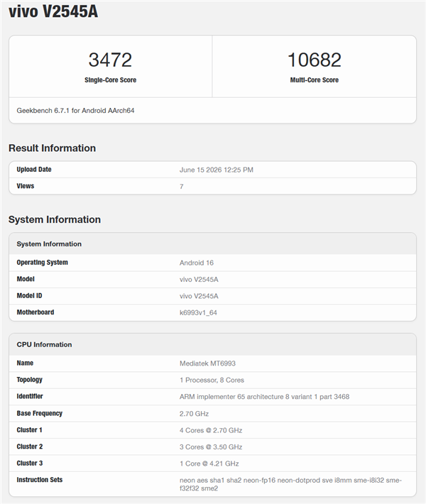Click the Result Information heading
Image resolution: width=426 pixels, height=504 pixels.
(52, 148)
